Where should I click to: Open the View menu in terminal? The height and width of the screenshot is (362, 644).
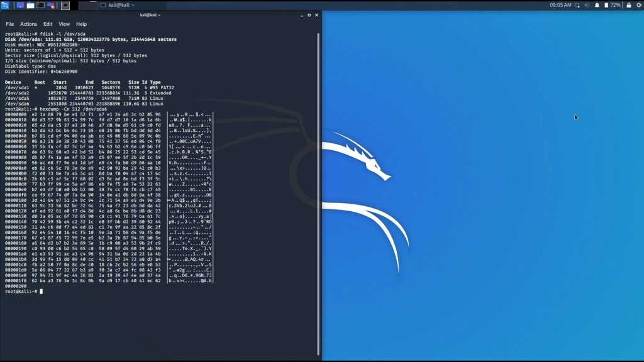[64, 25]
